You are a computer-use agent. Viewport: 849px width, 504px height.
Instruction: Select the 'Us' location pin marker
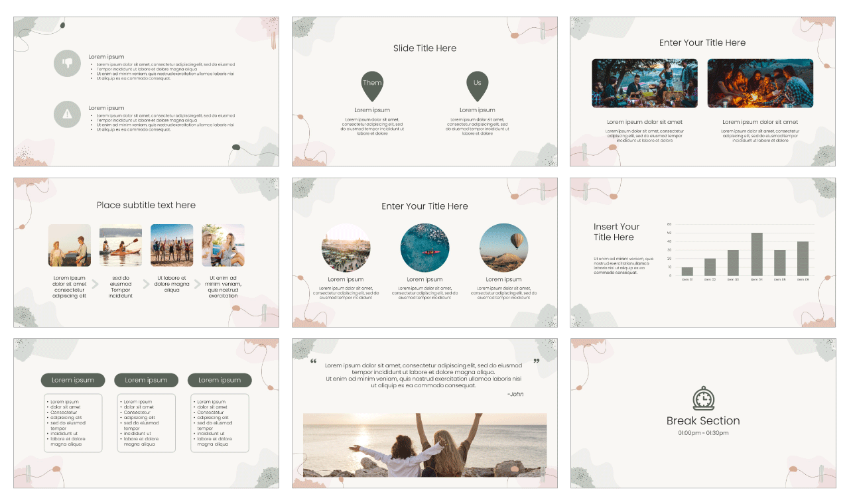(478, 87)
